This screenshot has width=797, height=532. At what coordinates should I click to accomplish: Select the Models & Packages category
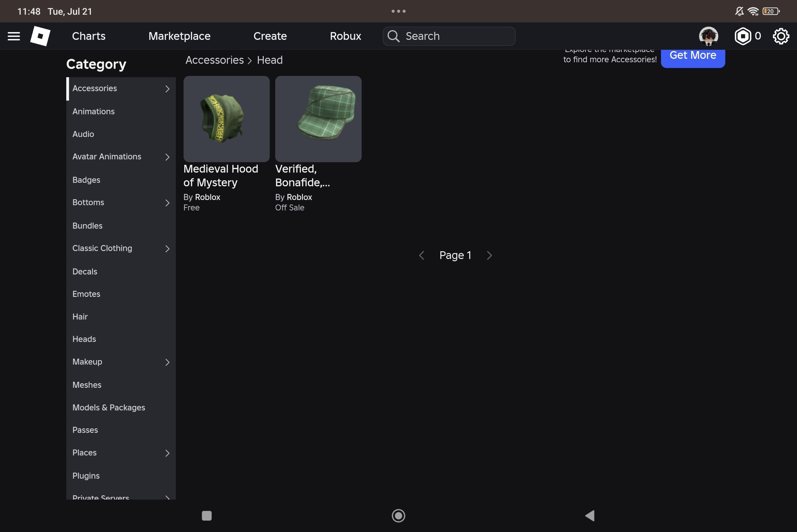[121, 407]
